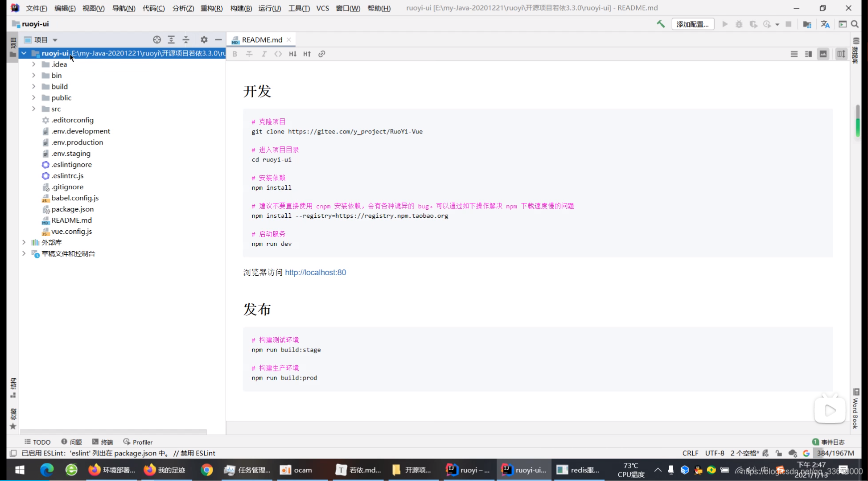Select the README.md editor tab
This screenshot has width=868, height=481.
[262, 39]
